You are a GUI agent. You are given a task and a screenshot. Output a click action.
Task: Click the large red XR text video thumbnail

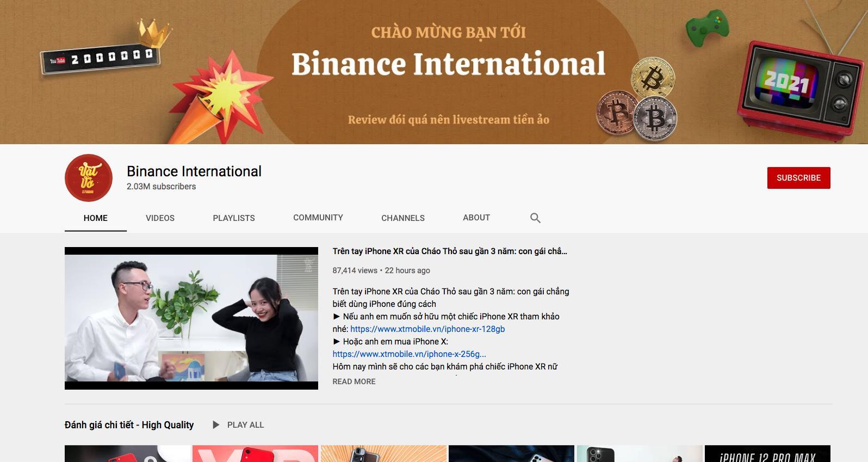(x=255, y=454)
